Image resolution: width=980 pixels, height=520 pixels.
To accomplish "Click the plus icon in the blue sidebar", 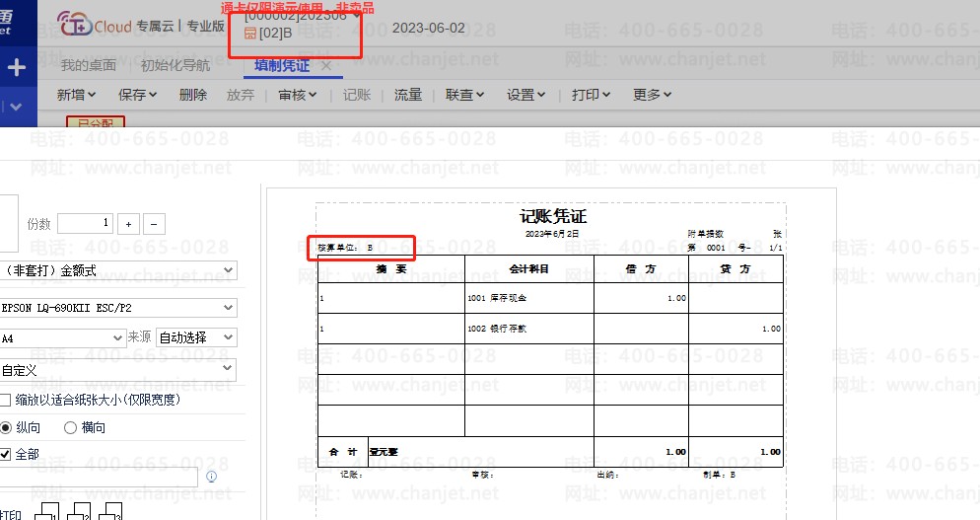I will (17, 67).
